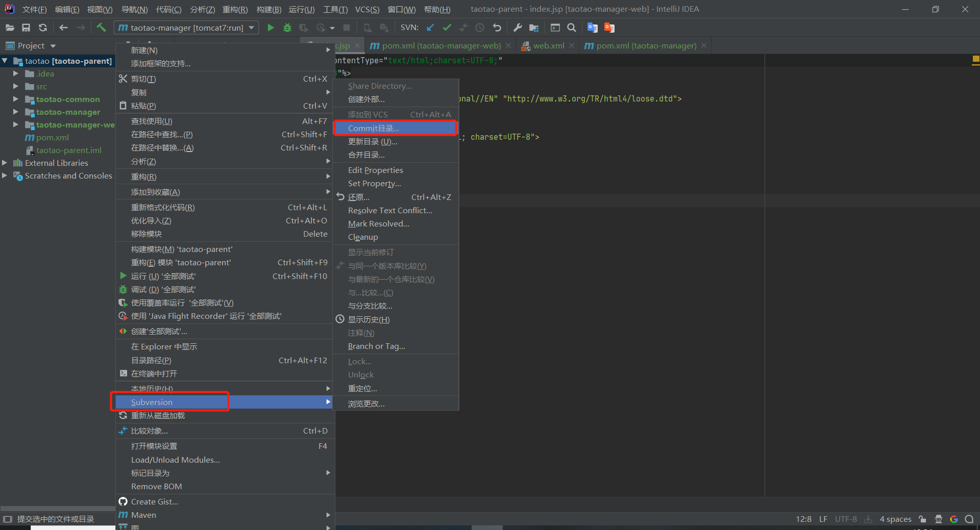
Task: Expand the .idea folder node
Action: point(16,73)
